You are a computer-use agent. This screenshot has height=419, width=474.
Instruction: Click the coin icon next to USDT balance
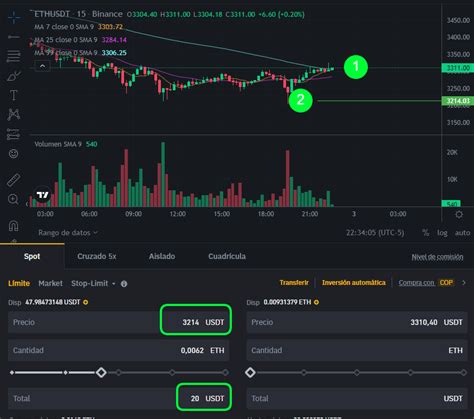86,302
